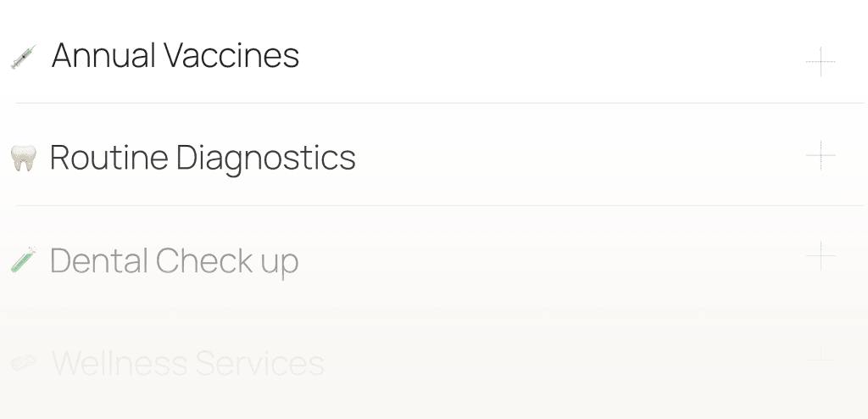Image resolution: width=868 pixels, height=419 pixels.
Task: Open the Dental Check up plus expander
Action: click(x=820, y=255)
